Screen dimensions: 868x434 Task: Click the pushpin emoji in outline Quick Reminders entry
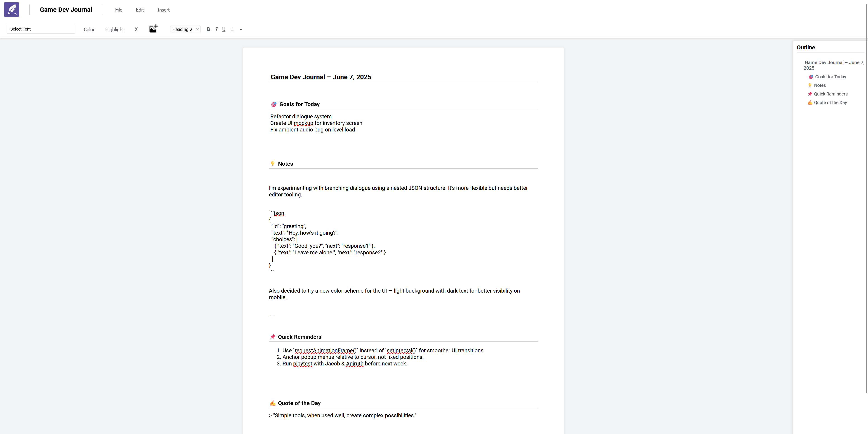810,94
